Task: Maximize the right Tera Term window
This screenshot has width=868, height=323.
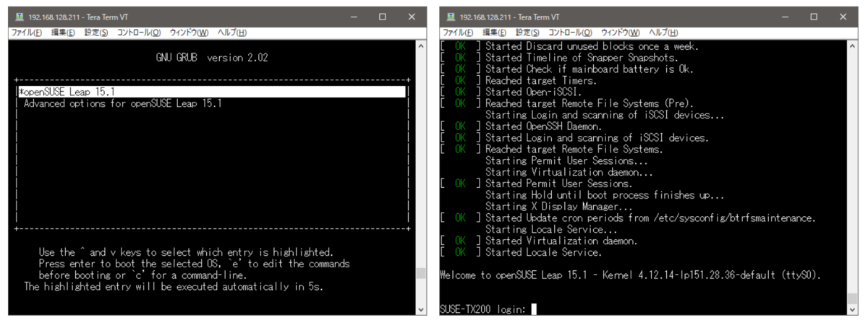Action: pyautogui.click(x=814, y=17)
